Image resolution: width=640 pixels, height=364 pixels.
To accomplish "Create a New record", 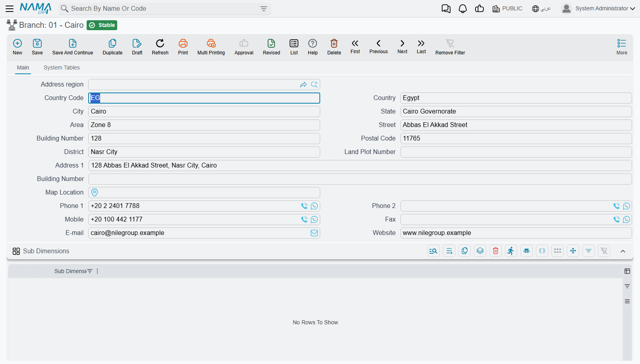I will (x=17, y=47).
